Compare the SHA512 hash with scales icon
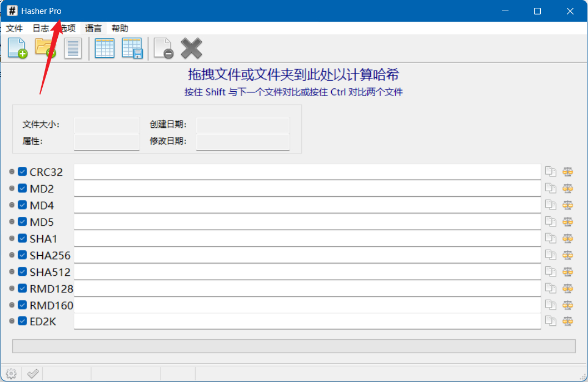The image size is (588, 382). click(x=568, y=271)
